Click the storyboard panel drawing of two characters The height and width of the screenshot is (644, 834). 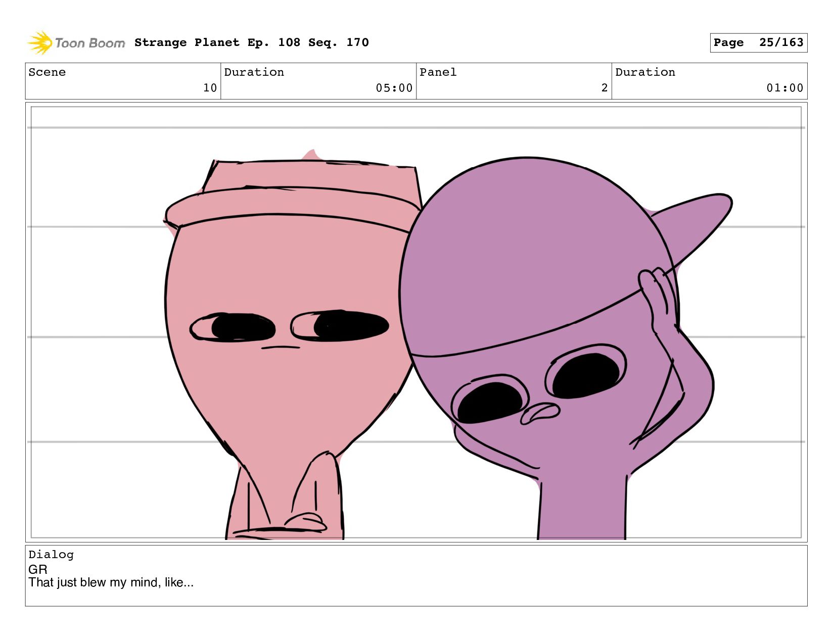[x=416, y=322]
